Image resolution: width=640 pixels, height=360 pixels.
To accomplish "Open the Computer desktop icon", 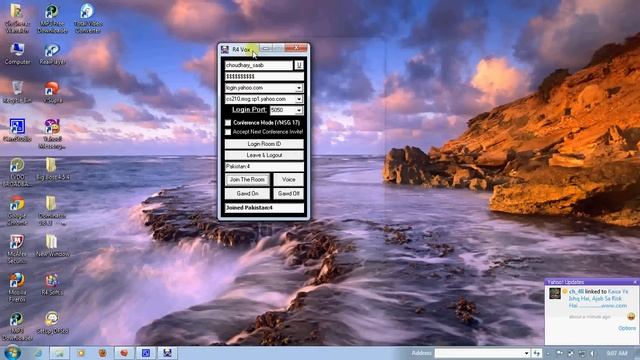I will point(17,53).
